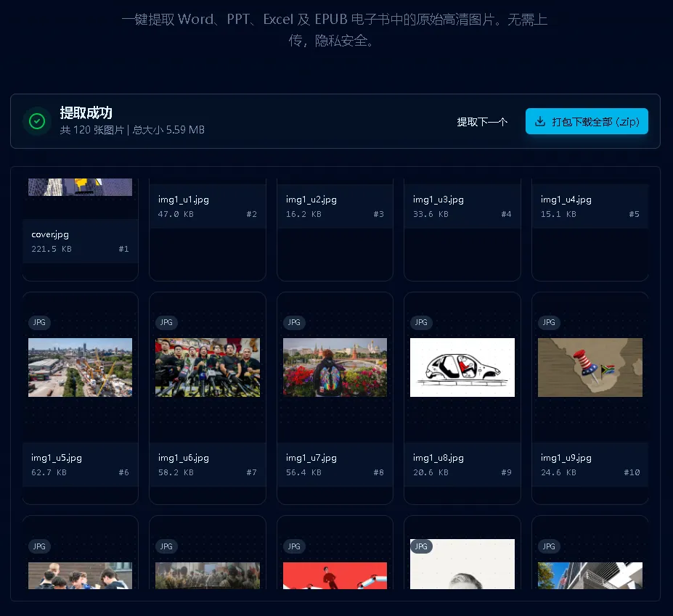Click the 15.1 KB size label
The width and height of the screenshot is (673, 616).
pos(558,214)
